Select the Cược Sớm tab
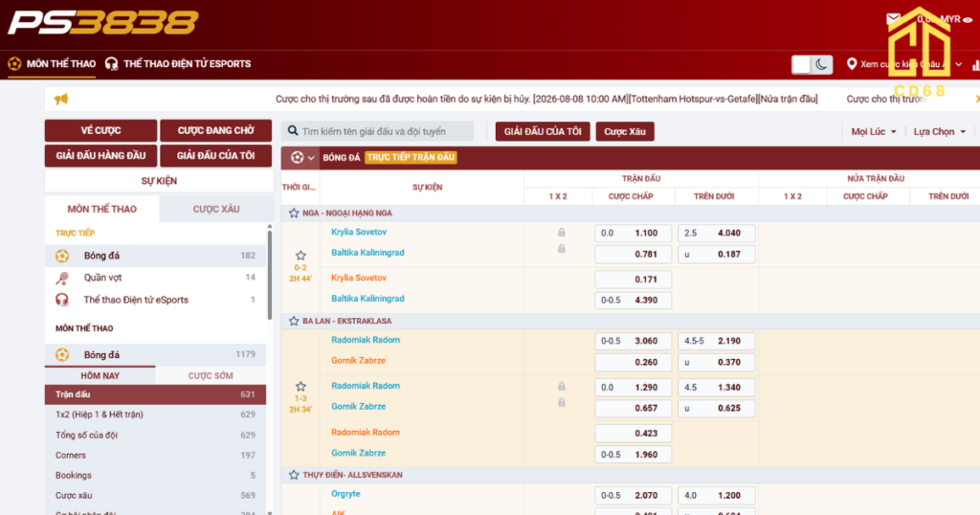This screenshot has width=980, height=515. [211, 375]
